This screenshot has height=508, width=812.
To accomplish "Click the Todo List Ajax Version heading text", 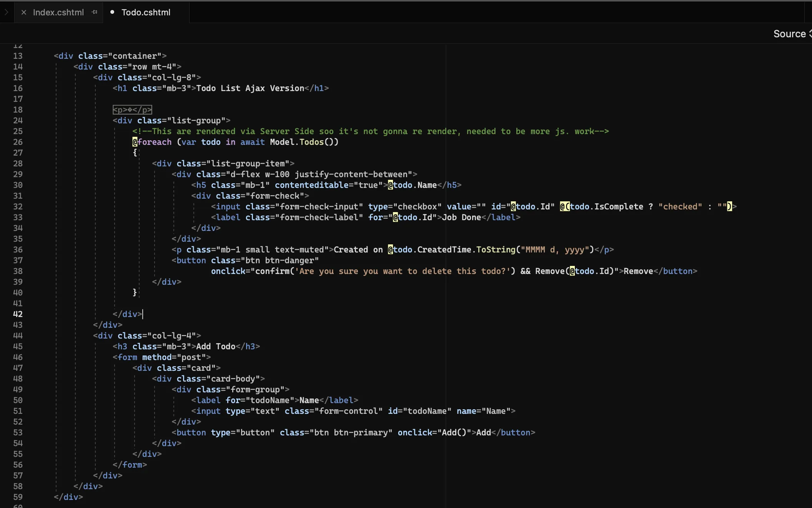I will 250,88.
